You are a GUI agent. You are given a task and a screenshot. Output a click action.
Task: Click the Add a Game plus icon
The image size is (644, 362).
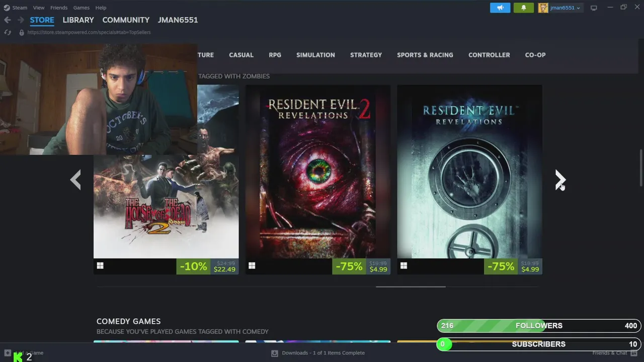[x=8, y=353]
